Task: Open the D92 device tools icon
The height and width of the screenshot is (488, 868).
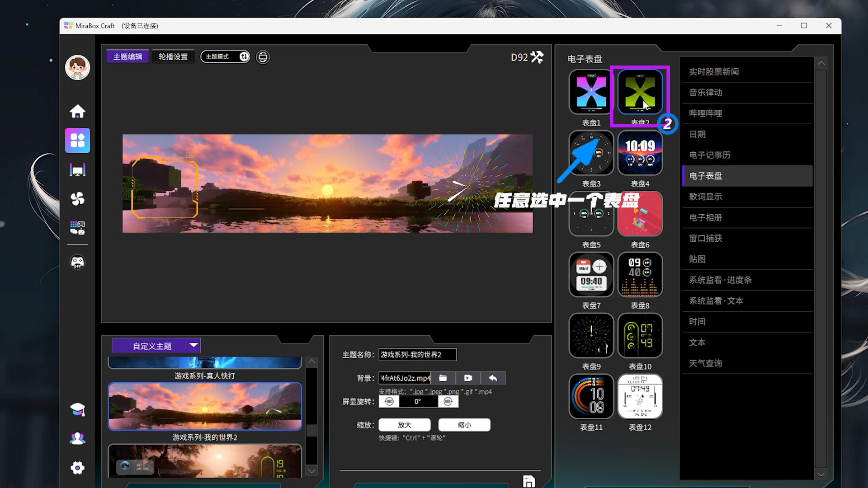Action: pyautogui.click(x=537, y=57)
